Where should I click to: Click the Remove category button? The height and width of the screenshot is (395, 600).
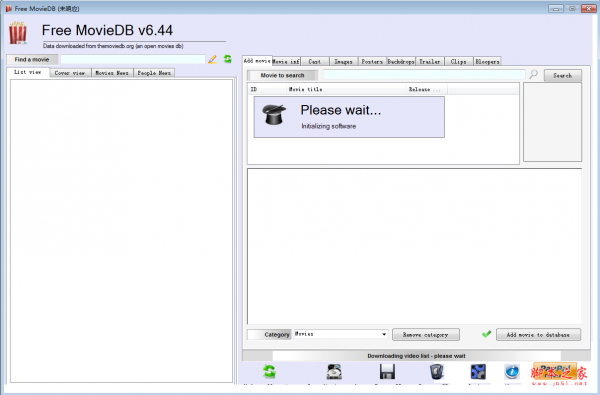tap(426, 335)
